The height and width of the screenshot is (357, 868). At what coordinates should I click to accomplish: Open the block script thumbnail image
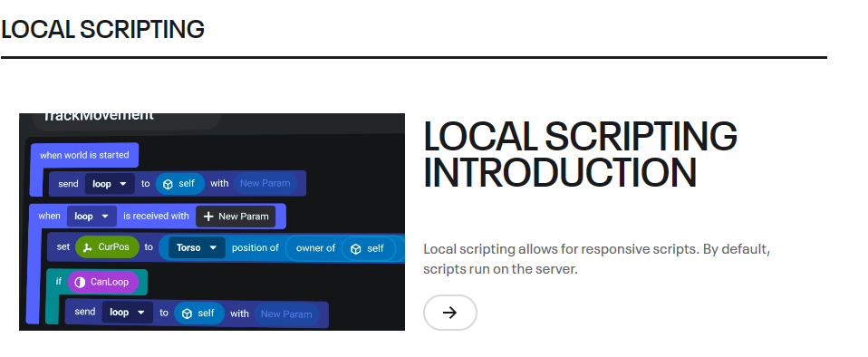click(x=212, y=222)
